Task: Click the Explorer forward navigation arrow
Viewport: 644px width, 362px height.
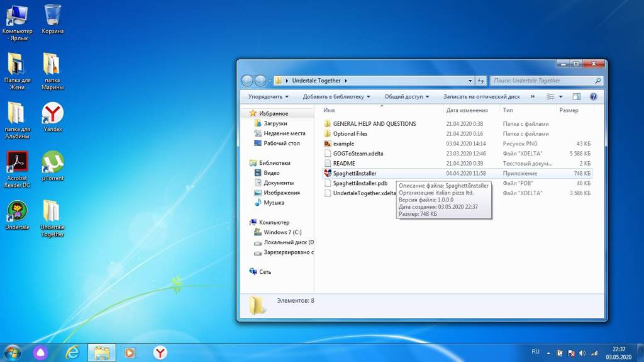Action: point(260,81)
